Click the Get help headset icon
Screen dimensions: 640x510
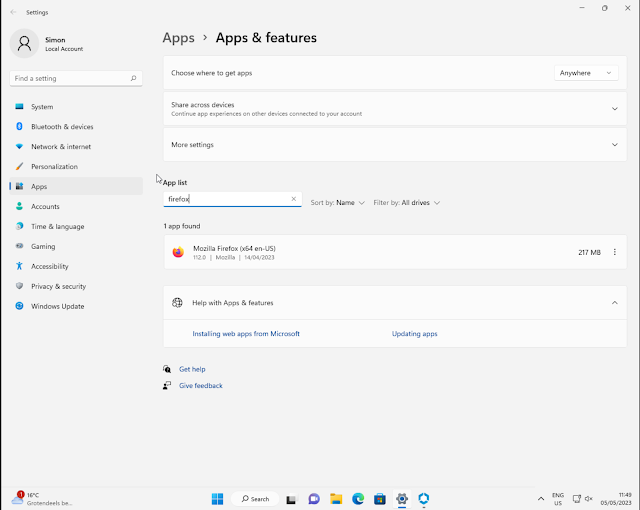[167, 369]
